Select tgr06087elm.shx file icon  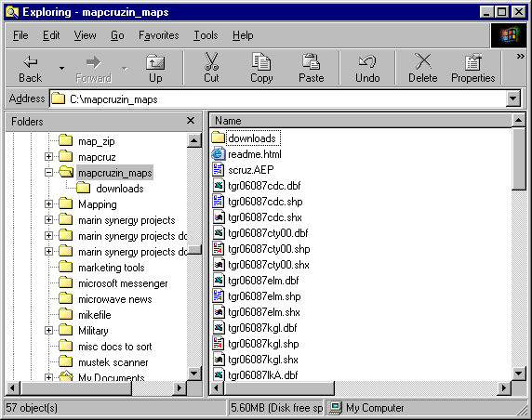[219, 312]
